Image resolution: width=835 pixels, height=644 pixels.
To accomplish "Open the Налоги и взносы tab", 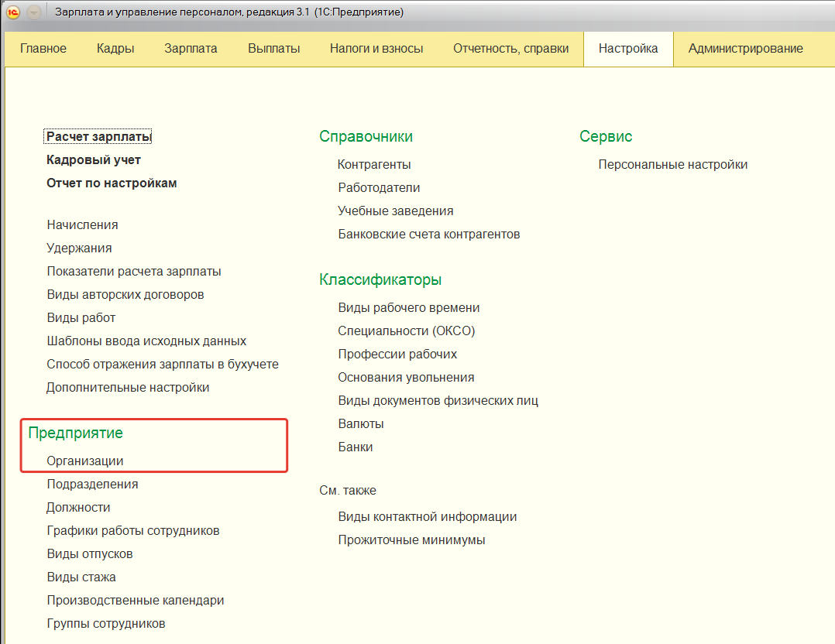I will 376,49.
